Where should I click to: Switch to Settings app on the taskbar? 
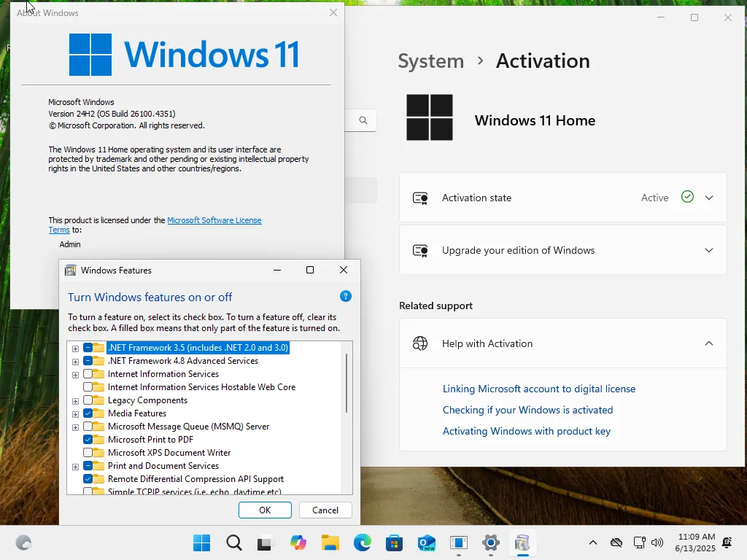[x=491, y=542]
